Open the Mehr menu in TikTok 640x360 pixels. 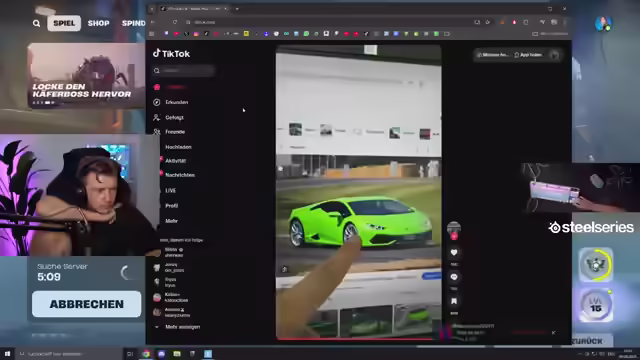coord(171,221)
